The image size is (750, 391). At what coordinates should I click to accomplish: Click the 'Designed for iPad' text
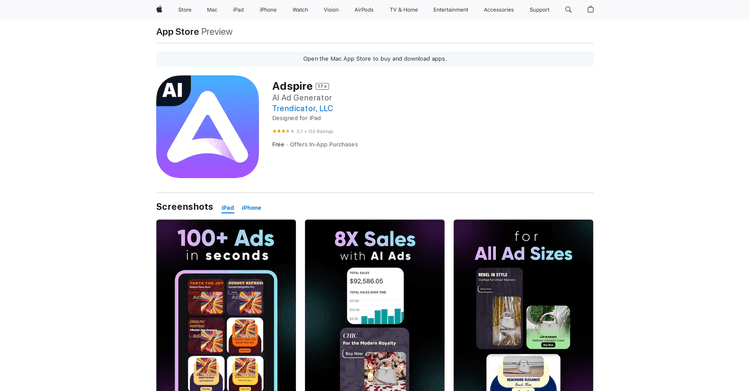tap(297, 118)
